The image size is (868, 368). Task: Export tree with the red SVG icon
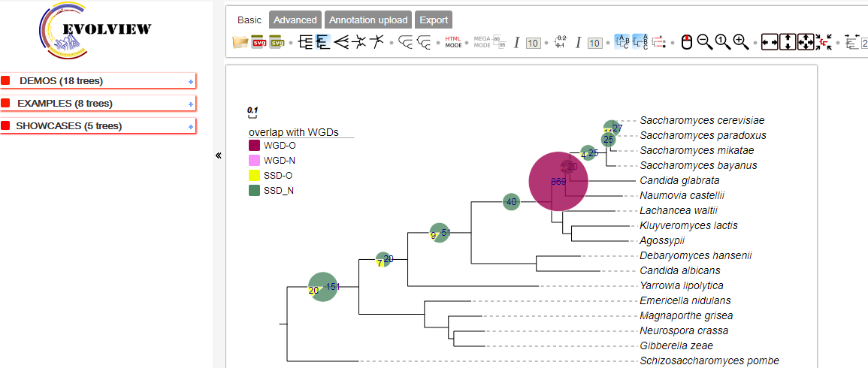click(x=259, y=43)
